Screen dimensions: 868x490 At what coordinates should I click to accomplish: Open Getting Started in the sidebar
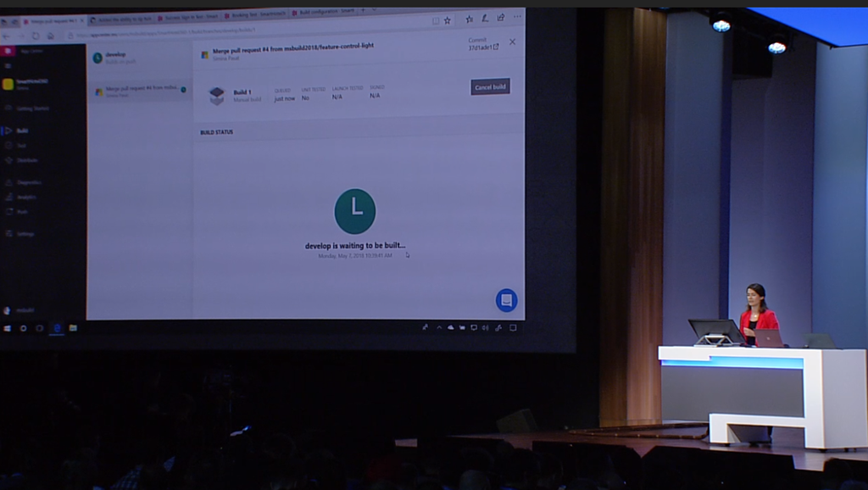pyautogui.click(x=27, y=108)
